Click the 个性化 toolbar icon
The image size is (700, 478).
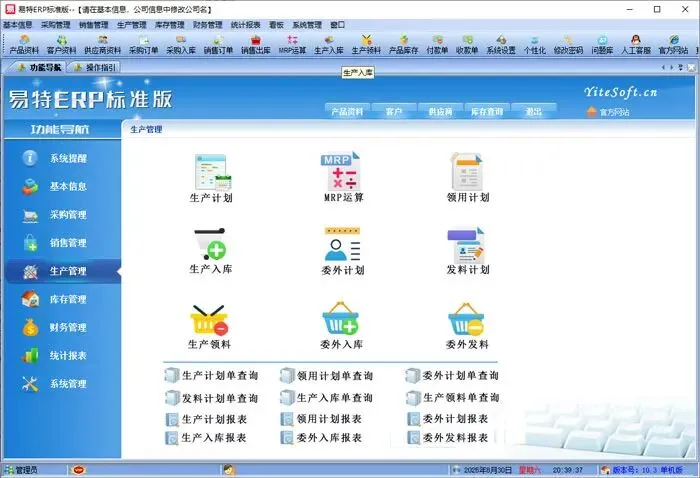point(535,45)
